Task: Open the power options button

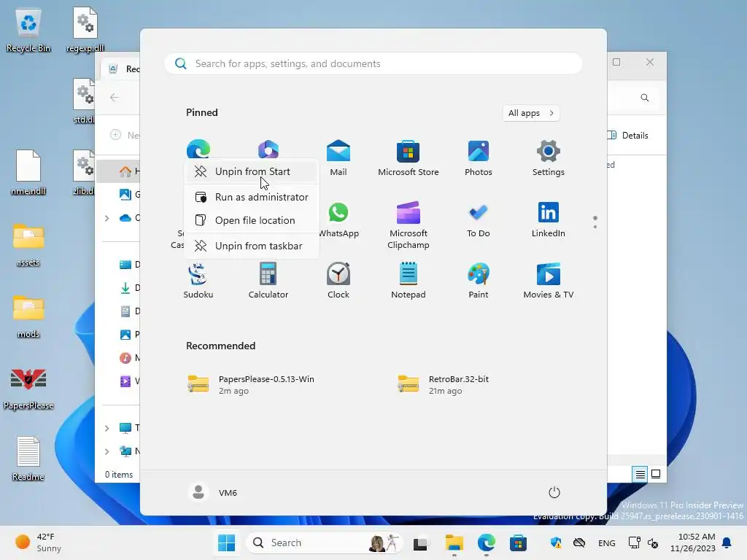Action: (554, 492)
